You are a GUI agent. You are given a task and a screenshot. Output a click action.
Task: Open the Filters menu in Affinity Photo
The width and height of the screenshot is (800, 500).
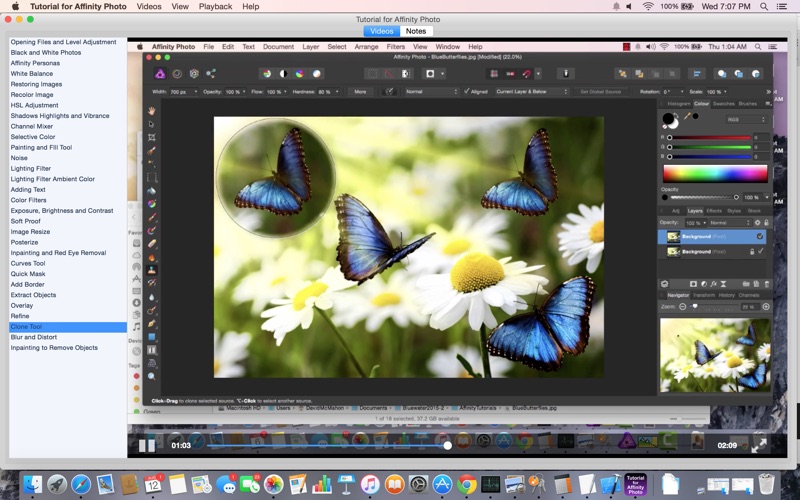coord(395,46)
